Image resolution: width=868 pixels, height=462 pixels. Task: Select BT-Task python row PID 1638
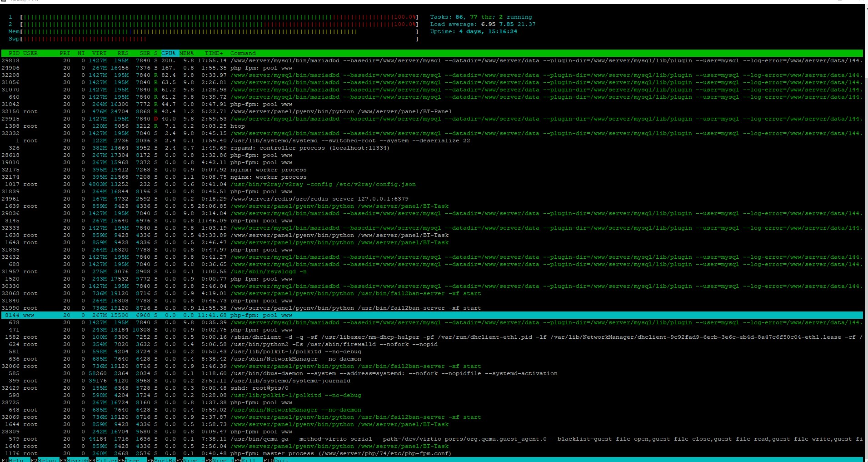pyautogui.click(x=432, y=235)
